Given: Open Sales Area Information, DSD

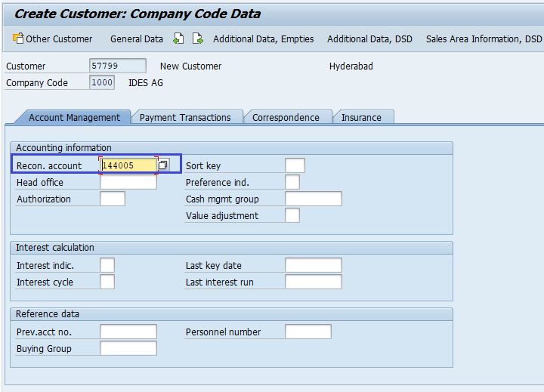Looking at the screenshot, I should (484, 39).
